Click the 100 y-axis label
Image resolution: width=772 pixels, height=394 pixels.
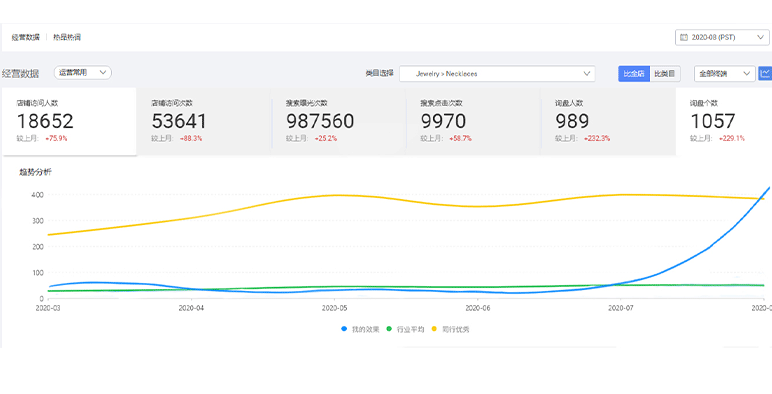(x=38, y=273)
